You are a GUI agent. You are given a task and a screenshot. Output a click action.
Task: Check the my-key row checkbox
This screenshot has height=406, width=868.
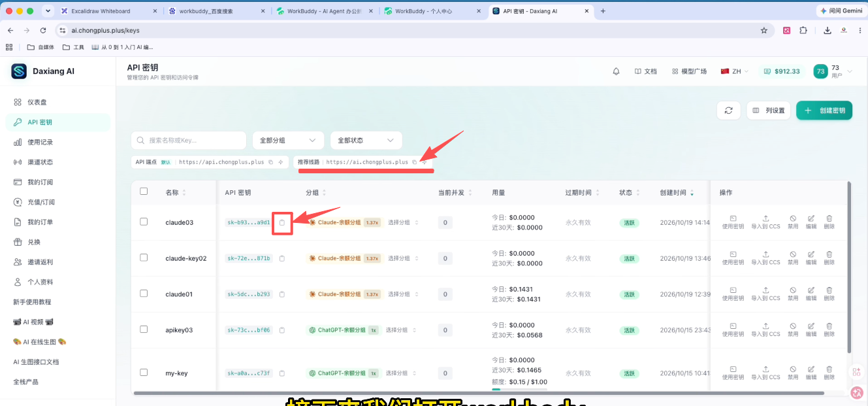(144, 373)
